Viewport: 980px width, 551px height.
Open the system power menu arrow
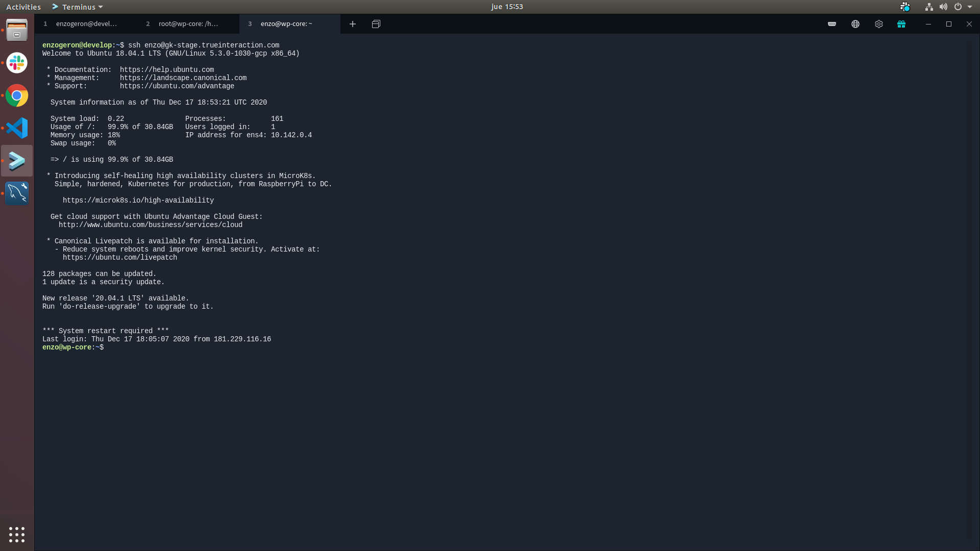click(x=970, y=7)
